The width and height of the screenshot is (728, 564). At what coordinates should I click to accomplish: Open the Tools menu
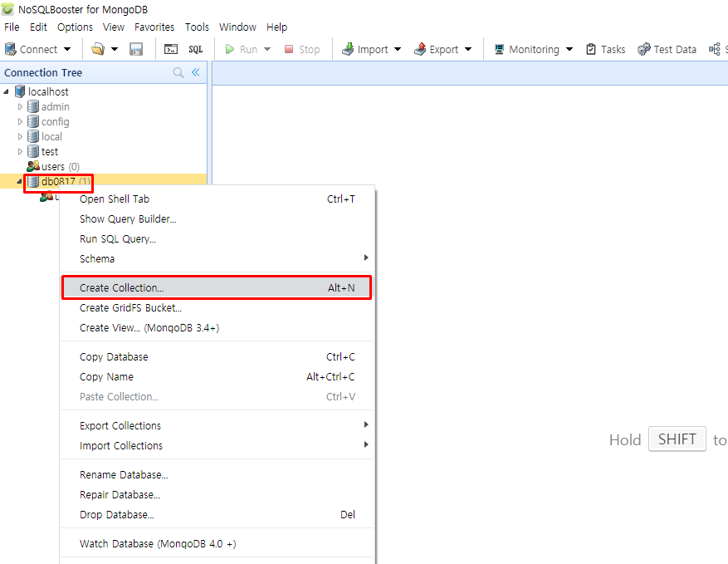[197, 27]
